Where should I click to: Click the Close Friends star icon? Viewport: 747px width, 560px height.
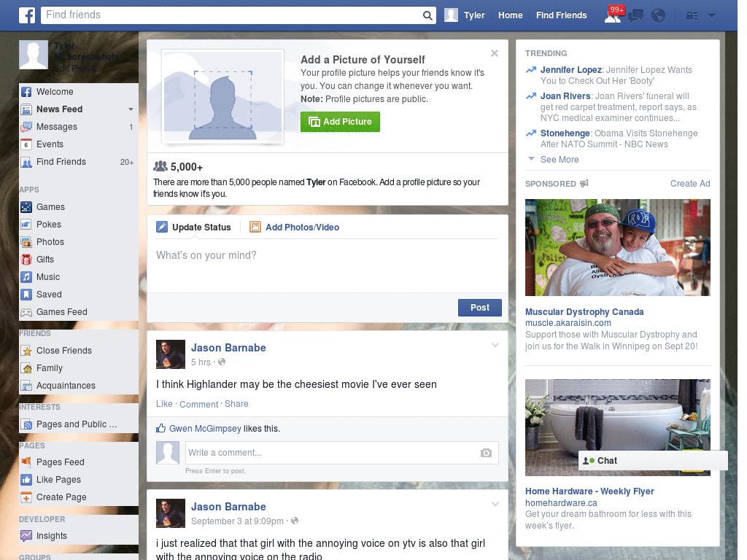[26, 351]
